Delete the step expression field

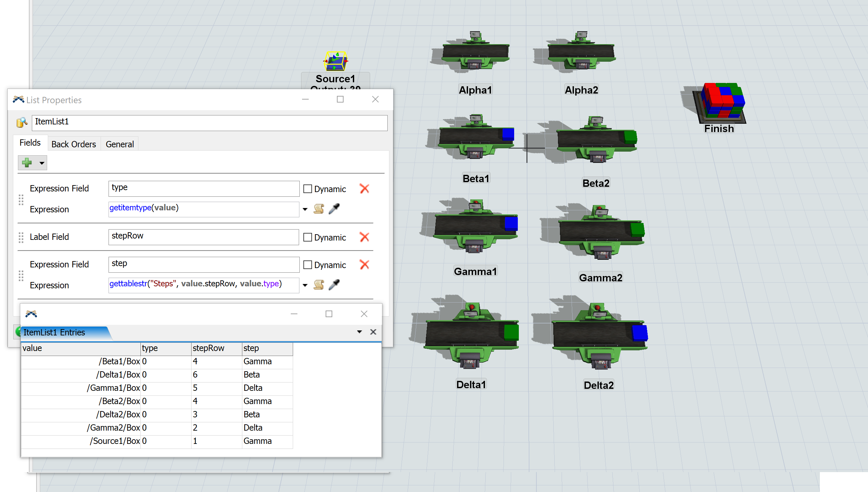(x=364, y=265)
